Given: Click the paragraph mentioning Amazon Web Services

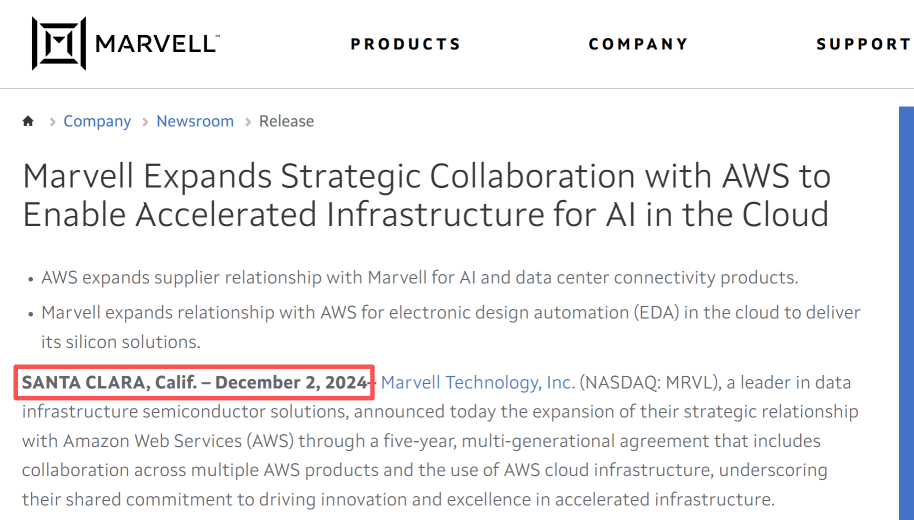Looking at the screenshot, I should [440, 441].
